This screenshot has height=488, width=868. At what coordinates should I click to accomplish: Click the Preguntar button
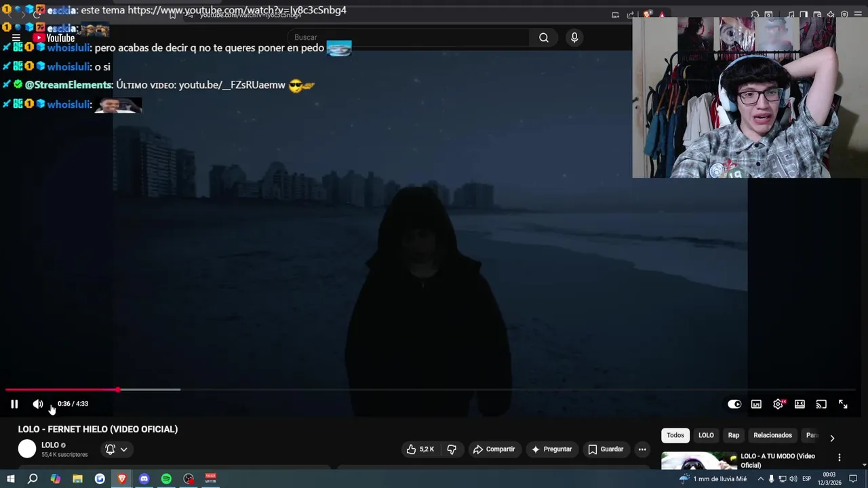(551, 449)
